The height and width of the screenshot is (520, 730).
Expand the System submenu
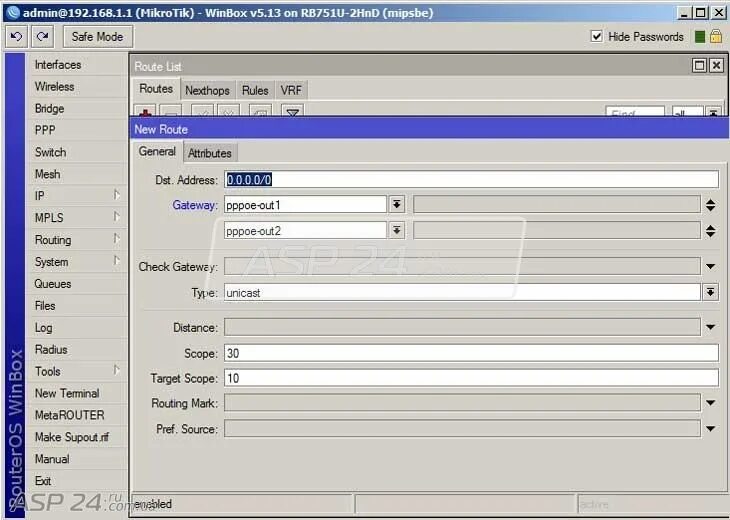click(77, 262)
